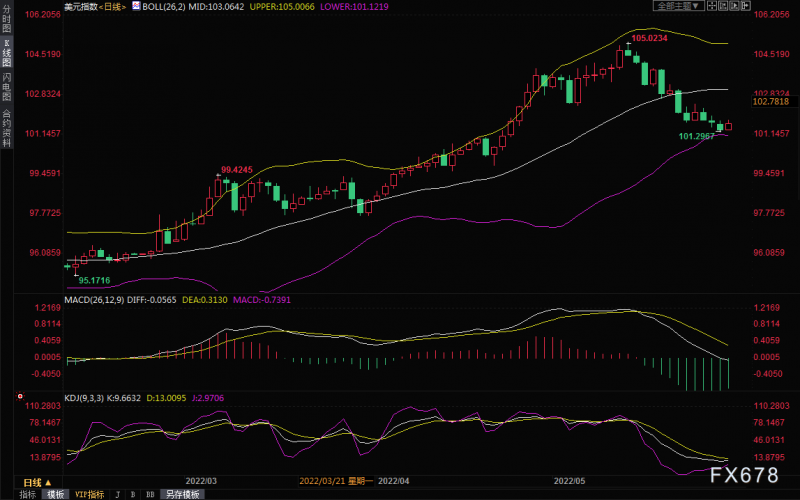800x500 pixels.
Task: Click the 另存模板 button
Action: click(182, 494)
